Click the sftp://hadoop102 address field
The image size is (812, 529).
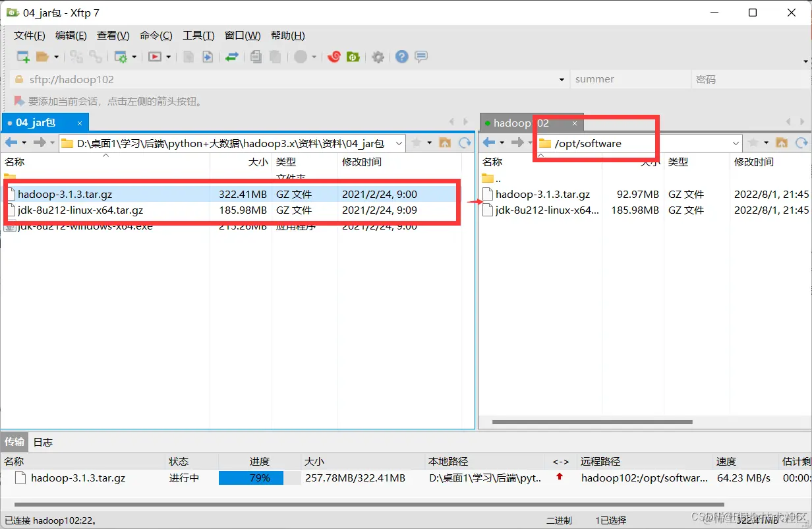pos(290,79)
